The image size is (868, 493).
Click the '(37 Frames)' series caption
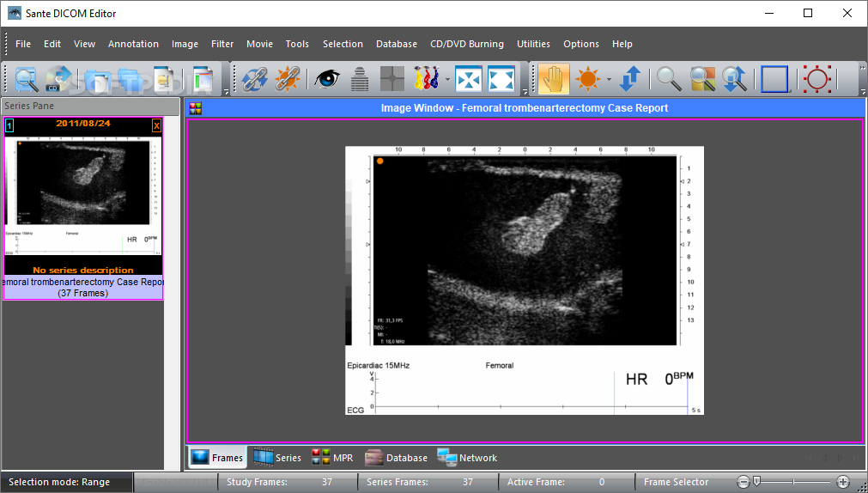pyautogui.click(x=83, y=293)
